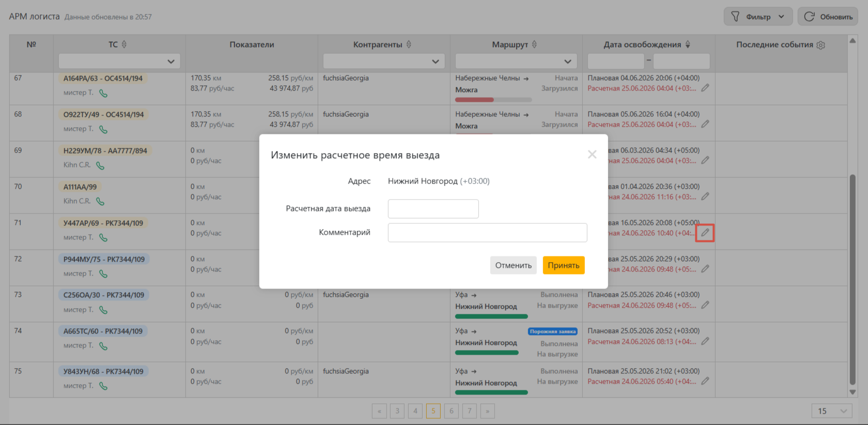Click the Принять button
Image resolution: width=868 pixels, height=425 pixels.
[x=564, y=265]
